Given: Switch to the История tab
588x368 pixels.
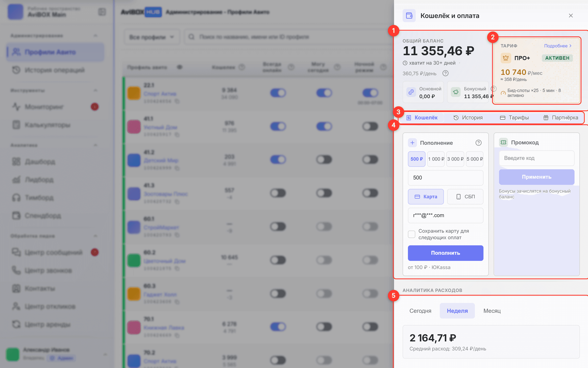Looking at the screenshot, I should click(468, 118).
